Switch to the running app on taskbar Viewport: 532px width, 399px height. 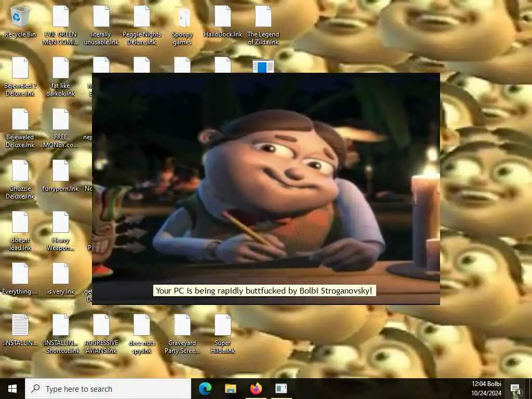281,389
